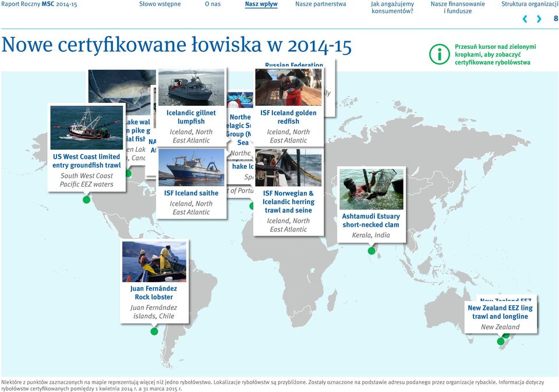Viewport: 559px width, 392px height.
Task: Click ISF Iceland saithe title
Action: coord(191,193)
